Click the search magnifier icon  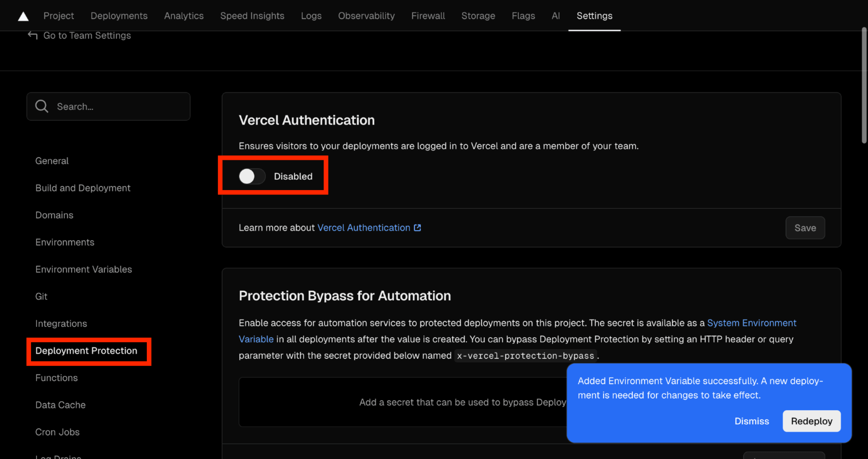[x=42, y=106]
